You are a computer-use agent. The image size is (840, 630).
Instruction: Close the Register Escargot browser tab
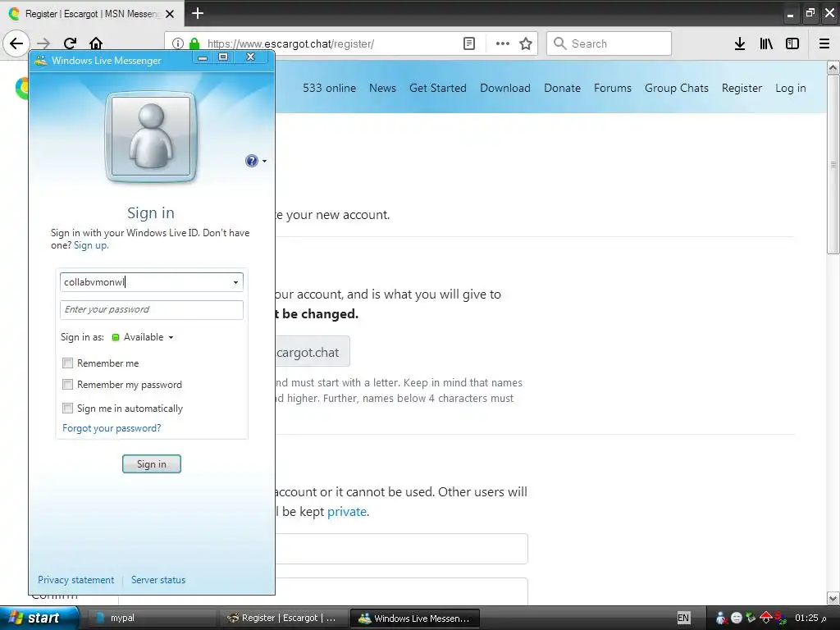[170, 14]
